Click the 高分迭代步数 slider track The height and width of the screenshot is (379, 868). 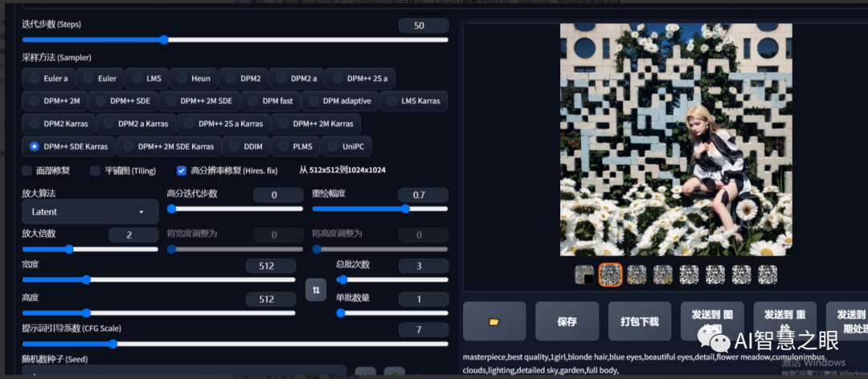[x=235, y=209]
